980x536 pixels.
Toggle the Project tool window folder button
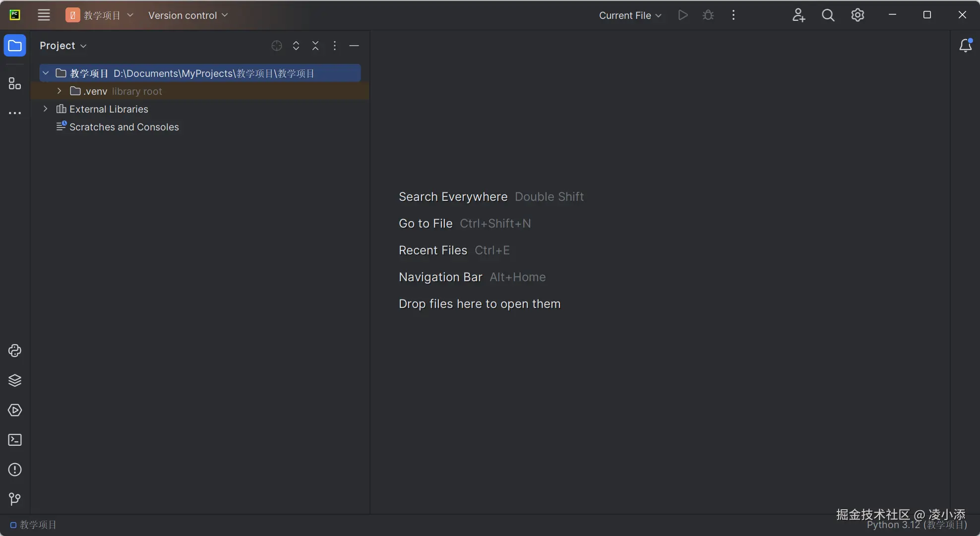(x=15, y=46)
